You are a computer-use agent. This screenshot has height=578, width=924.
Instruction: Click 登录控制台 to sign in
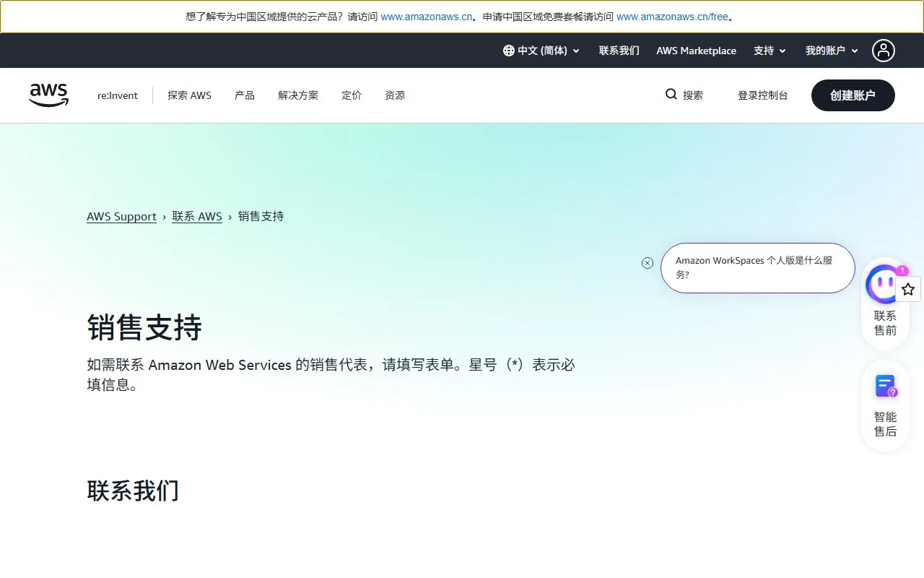[x=763, y=95]
